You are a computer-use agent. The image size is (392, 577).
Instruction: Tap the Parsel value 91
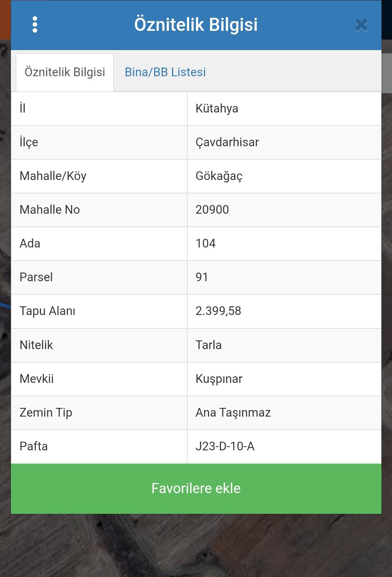[201, 277]
